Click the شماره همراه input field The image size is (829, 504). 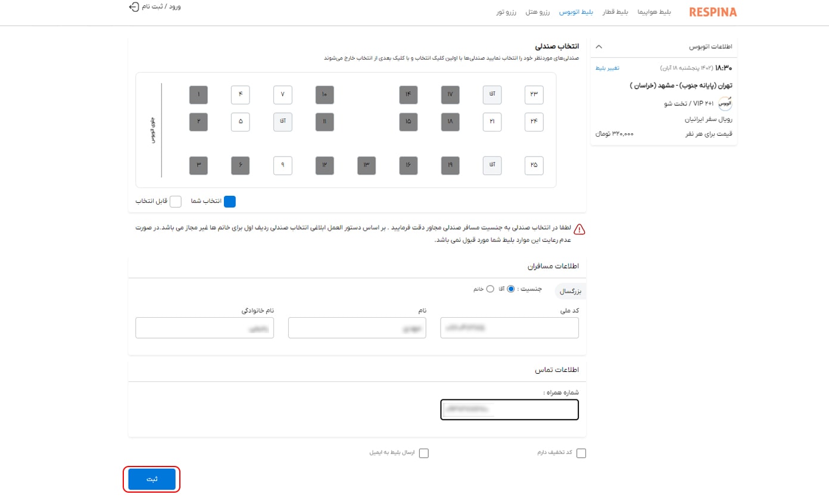(x=509, y=409)
